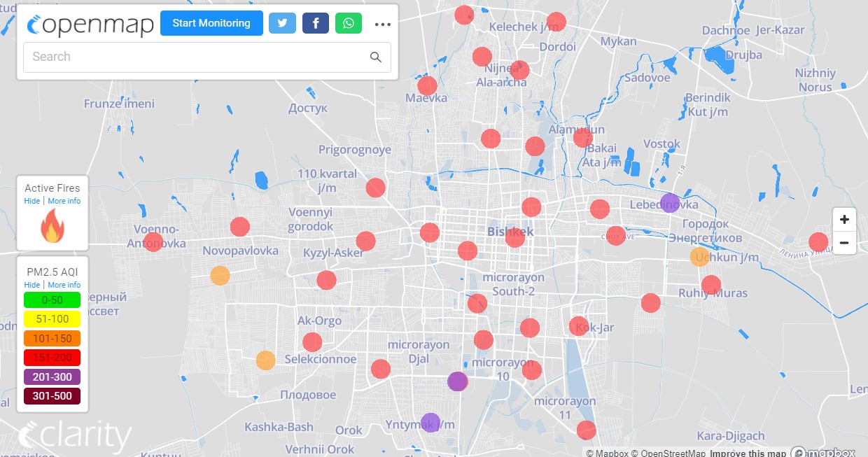Select the purple sensor marker near Lebedinovka
Screen dimensions: 868x457
[x=670, y=203]
